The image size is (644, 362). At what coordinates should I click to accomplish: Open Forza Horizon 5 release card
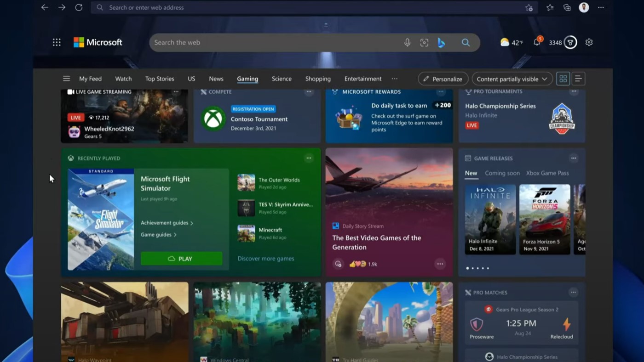[x=545, y=220]
